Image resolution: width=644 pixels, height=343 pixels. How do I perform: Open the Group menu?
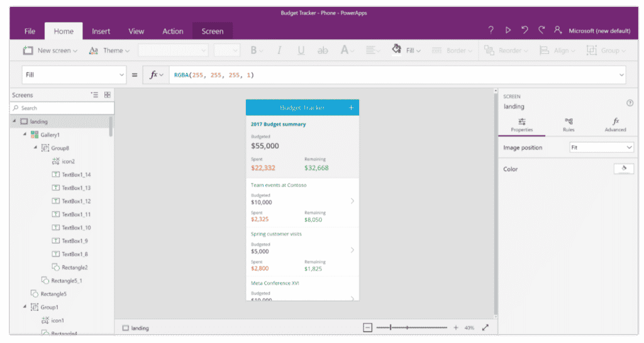[606, 50]
